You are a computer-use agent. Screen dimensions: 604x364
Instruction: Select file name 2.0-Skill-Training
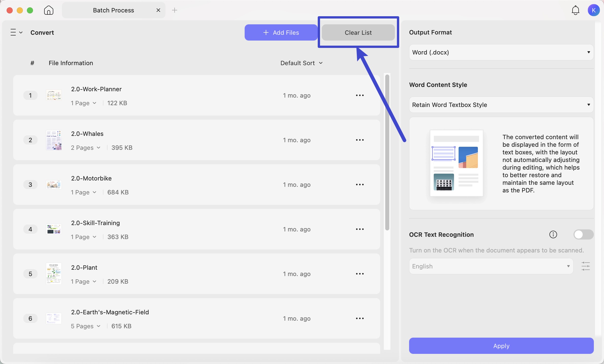tap(95, 223)
